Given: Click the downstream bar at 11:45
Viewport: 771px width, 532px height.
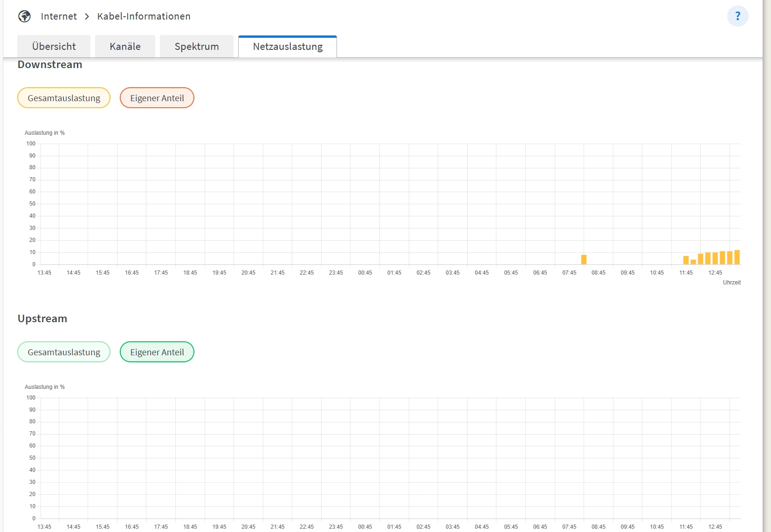Looking at the screenshot, I should coord(686,260).
